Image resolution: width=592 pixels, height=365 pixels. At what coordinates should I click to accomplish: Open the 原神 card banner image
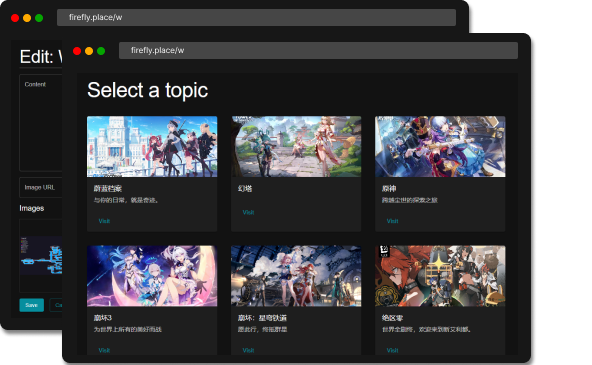coord(440,146)
